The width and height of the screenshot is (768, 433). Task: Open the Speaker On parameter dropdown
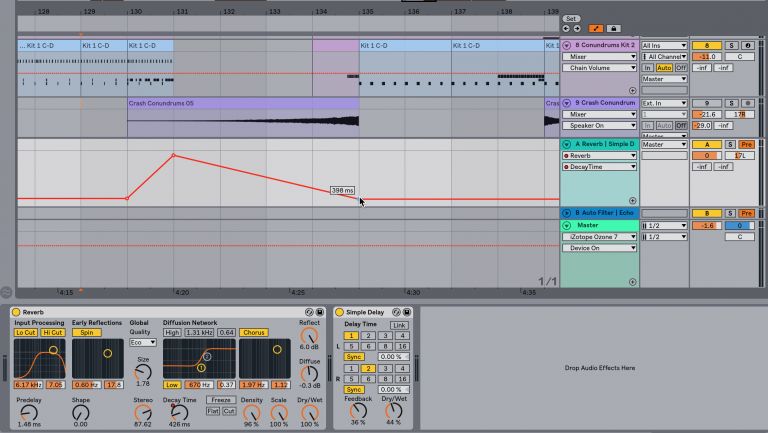[x=600, y=126]
